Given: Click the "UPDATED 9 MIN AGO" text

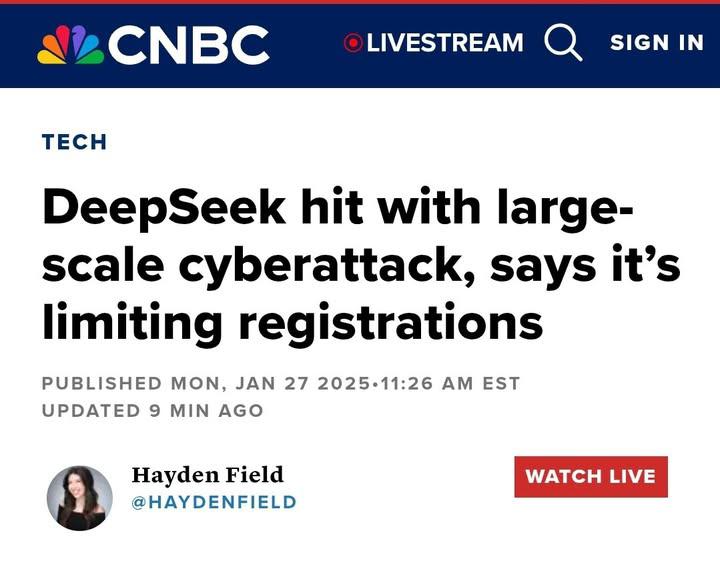Looking at the screenshot, I should pyautogui.click(x=152, y=410).
